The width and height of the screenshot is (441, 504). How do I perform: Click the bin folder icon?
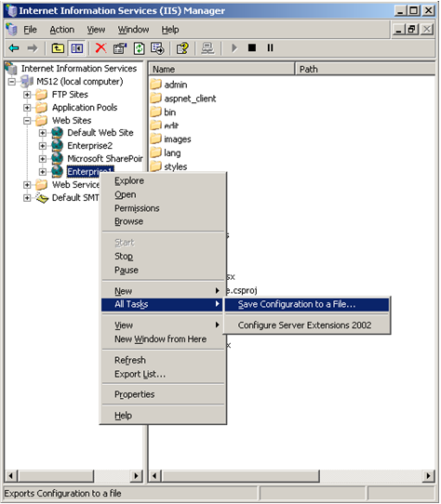[156, 112]
